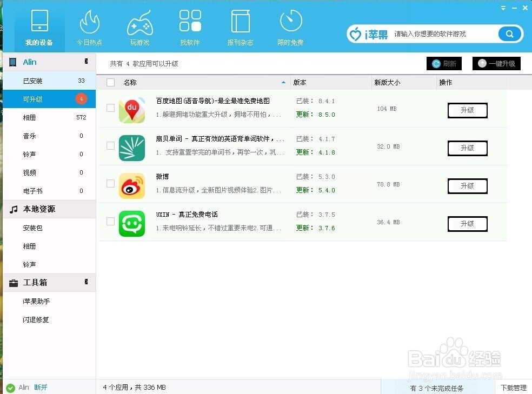This screenshot has width=532, height=394.
Task: Open i苹果助手 in the toolbox
Action: [49, 302]
